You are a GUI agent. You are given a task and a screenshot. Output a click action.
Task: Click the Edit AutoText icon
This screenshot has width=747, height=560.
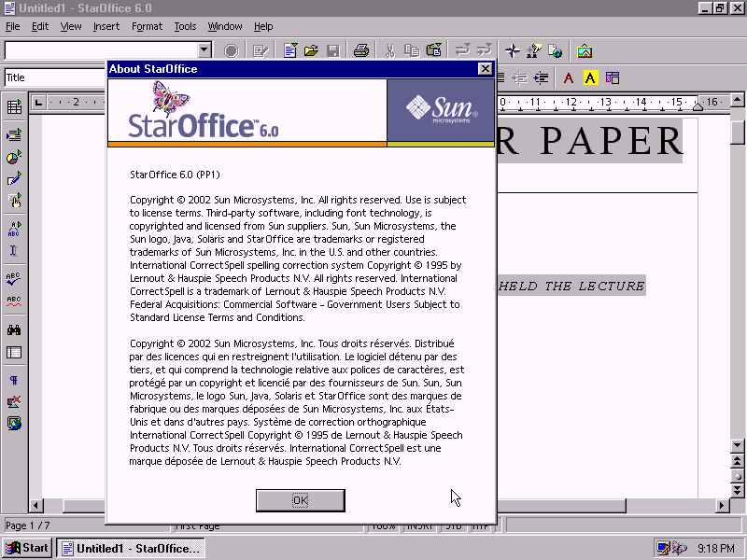tap(14, 229)
